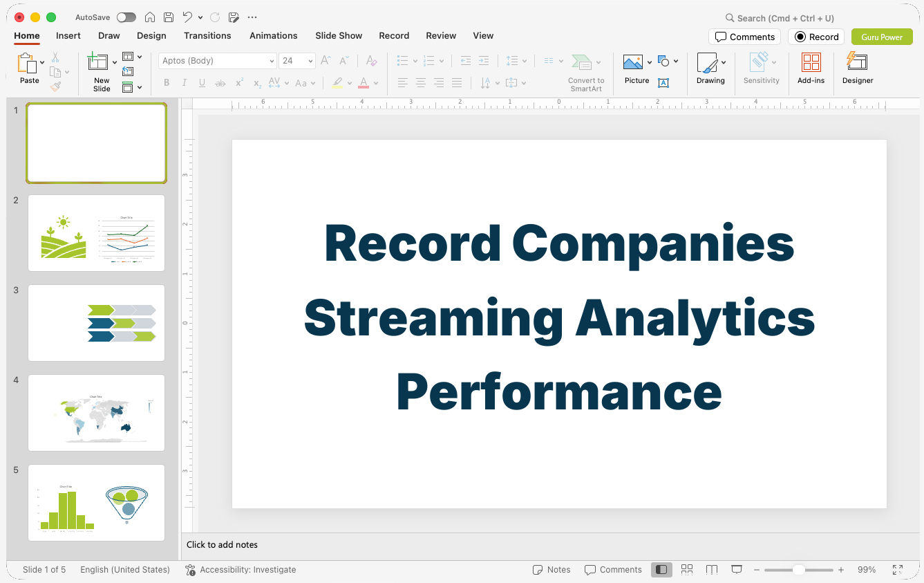Increase list indent level
The image size is (924, 583).
[484, 61]
